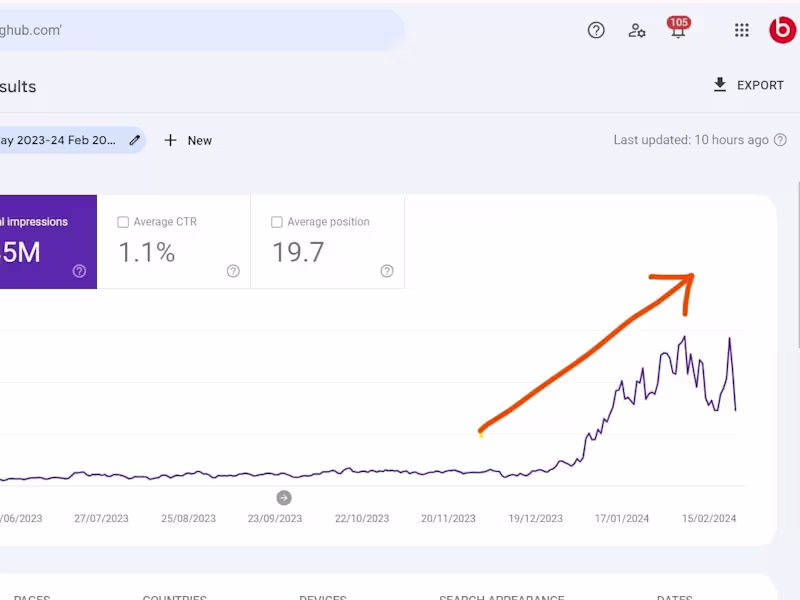Click the Last updated info icon
This screenshot has width=800, height=600.
(781, 140)
